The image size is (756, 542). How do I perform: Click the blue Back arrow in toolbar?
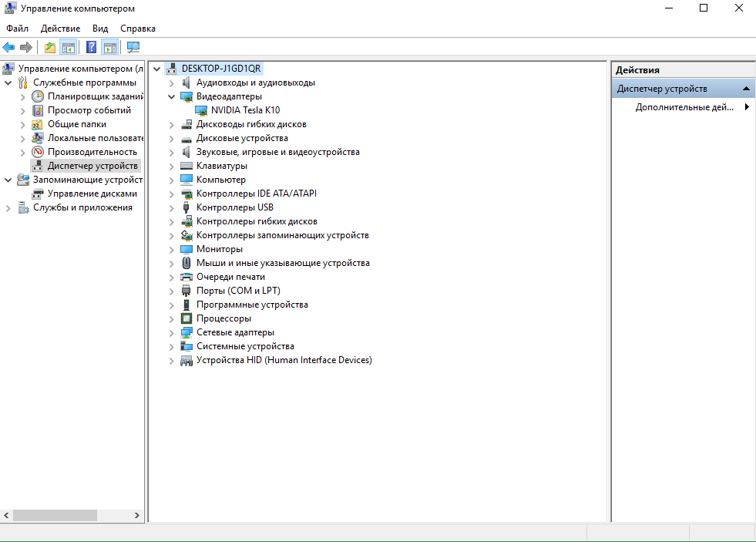(x=9, y=48)
